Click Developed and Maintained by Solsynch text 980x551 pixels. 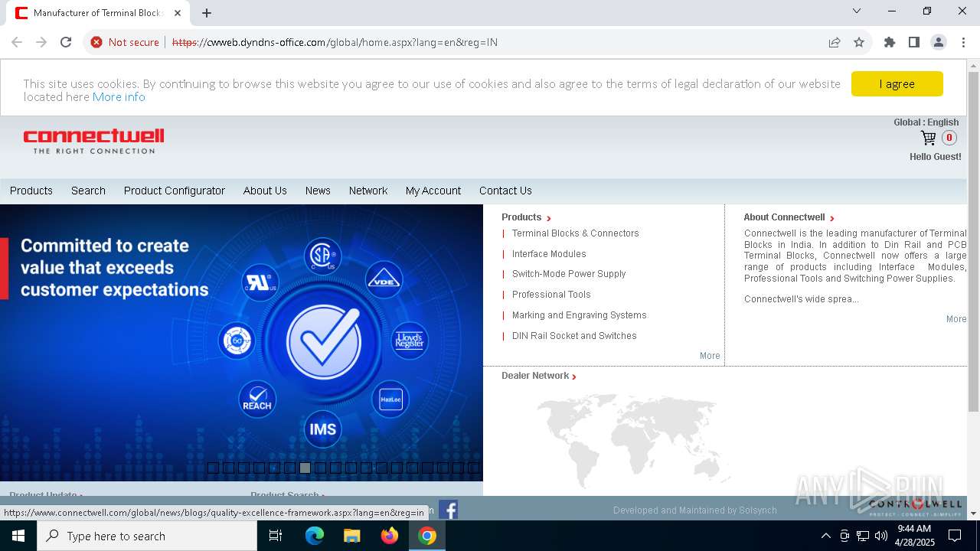(x=695, y=510)
